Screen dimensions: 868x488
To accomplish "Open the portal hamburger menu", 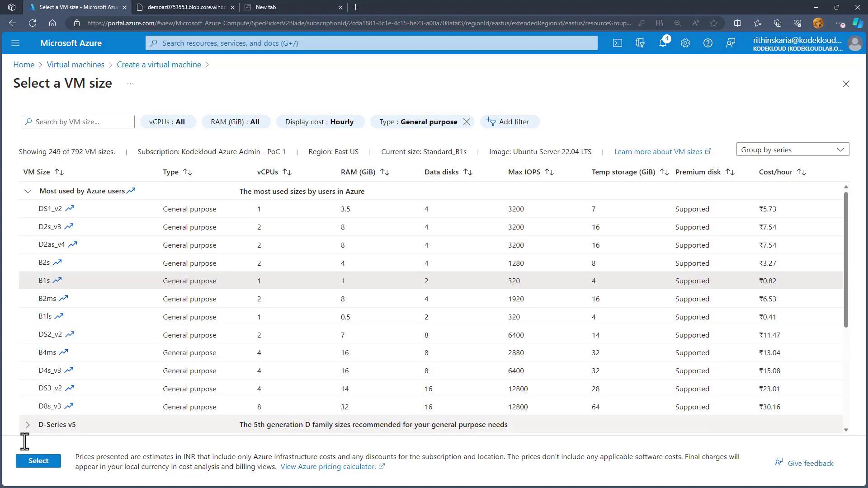I will 15,43.
